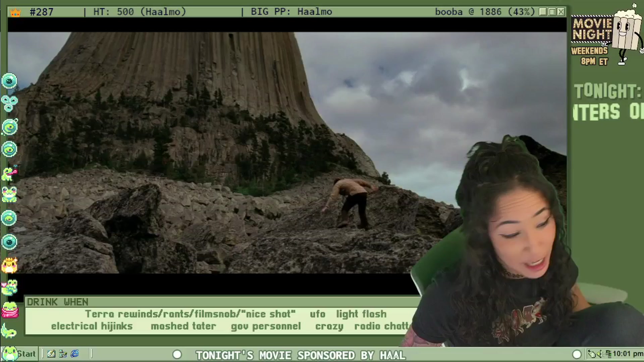The image size is (644, 362).
Task: Click the 'electrical hijinks' drink rule
Action: point(92,326)
